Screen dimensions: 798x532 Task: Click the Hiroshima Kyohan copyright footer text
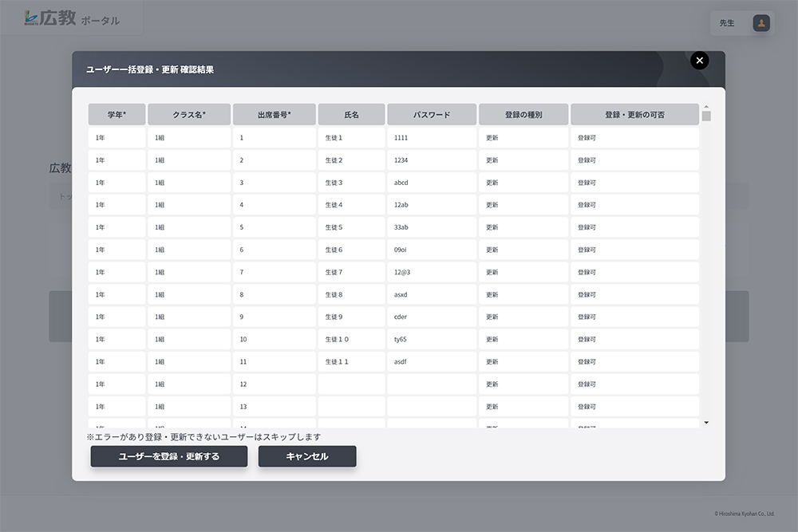click(x=744, y=514)
